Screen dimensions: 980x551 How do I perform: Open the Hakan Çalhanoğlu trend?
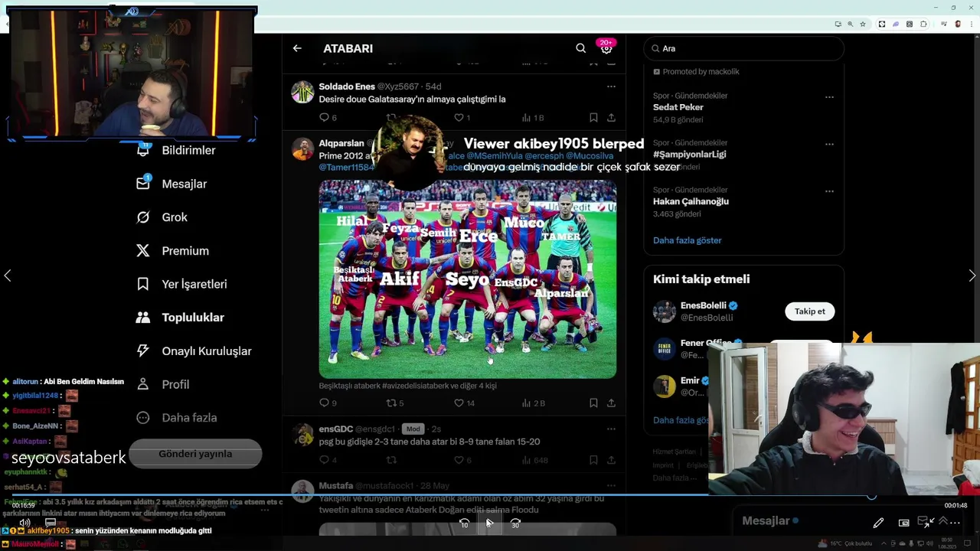(691, 201)
